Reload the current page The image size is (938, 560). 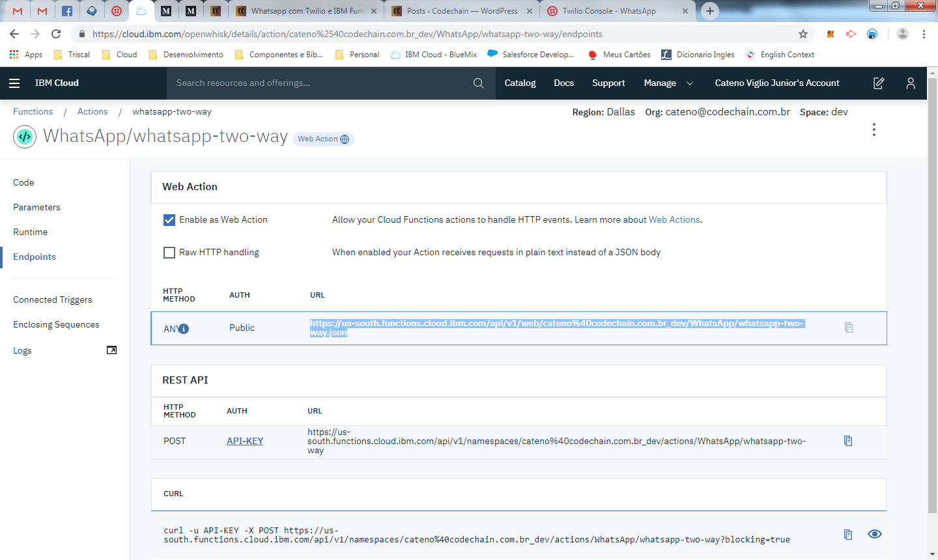(56, 34)
